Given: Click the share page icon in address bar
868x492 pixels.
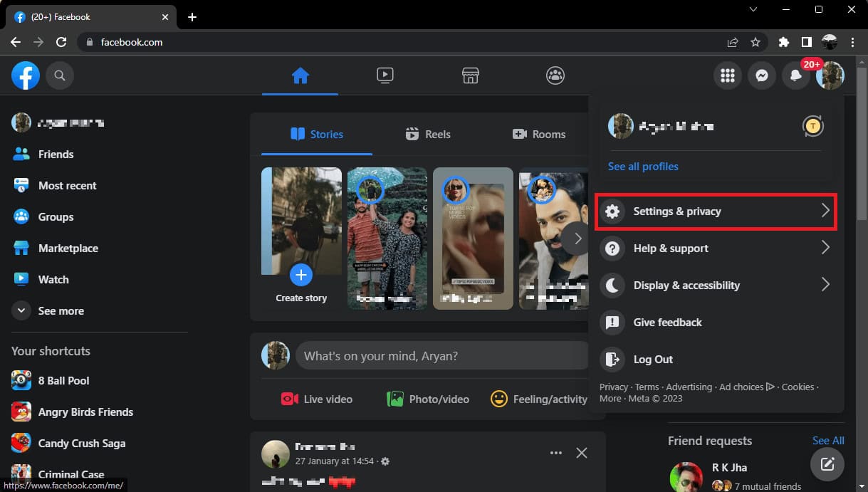Looking at the screenshot, I should click(x=733, y=42).
